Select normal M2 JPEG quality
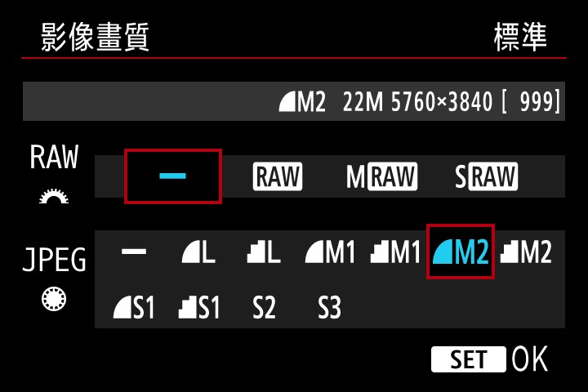The width and height of the screenshot is (588, 392). (x=526, y=252)
